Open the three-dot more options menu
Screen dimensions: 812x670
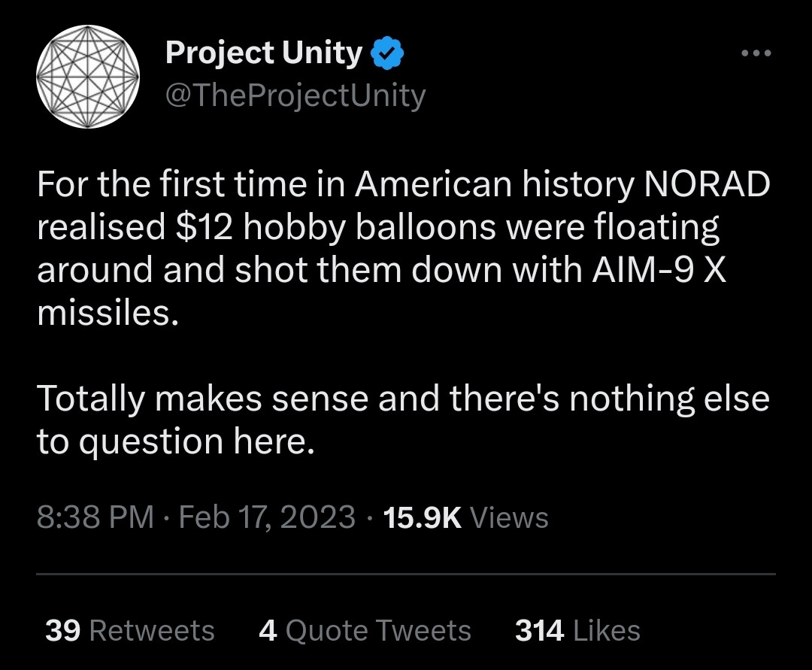tap(756, 53)
